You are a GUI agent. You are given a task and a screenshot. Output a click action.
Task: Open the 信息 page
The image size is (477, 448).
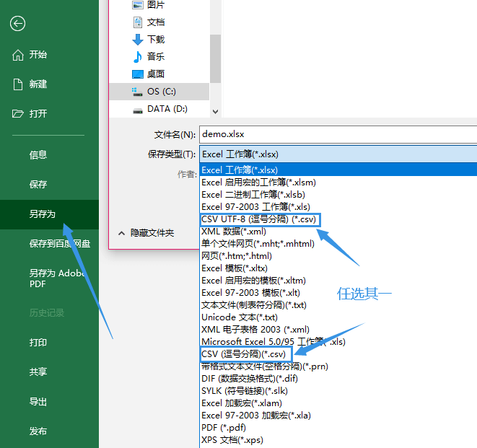tap(38, 155)
